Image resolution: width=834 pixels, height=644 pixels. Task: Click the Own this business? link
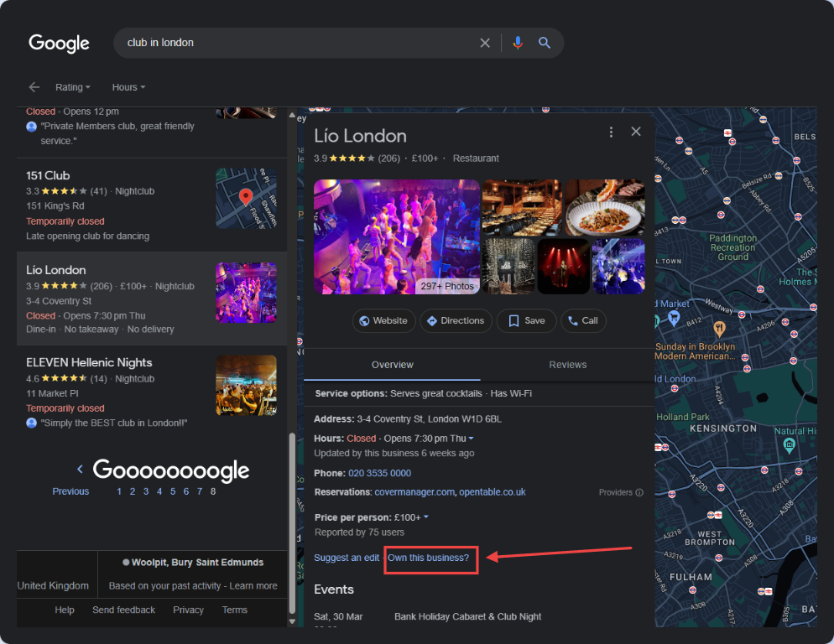428,558
